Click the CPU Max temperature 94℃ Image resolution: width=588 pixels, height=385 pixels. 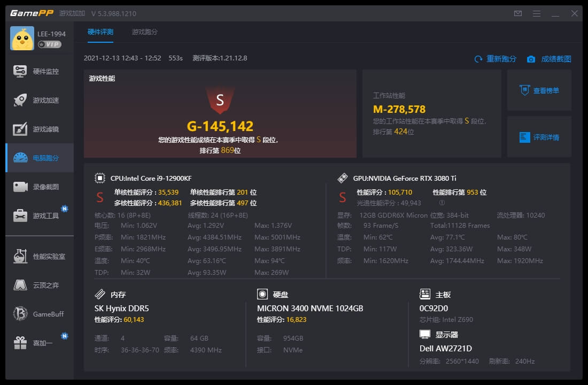pyautogui.click(x=269, y=261)
